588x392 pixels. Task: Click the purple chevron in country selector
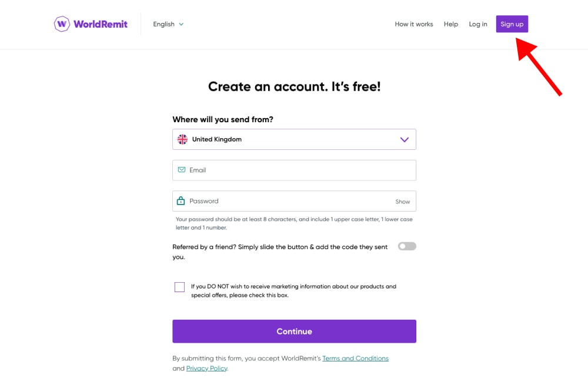click(x=405, y=140)
